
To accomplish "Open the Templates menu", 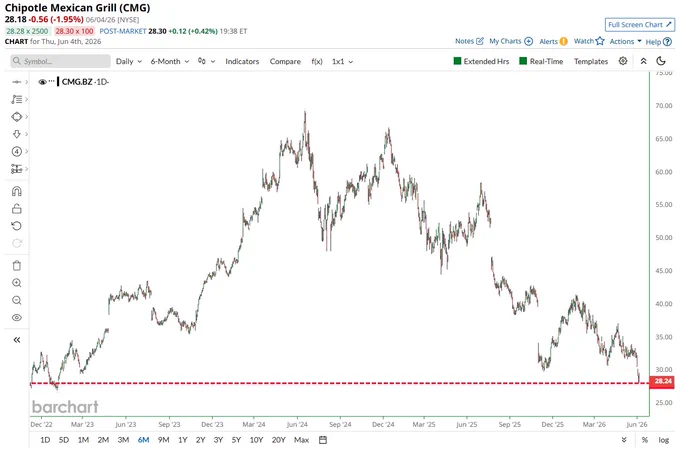I will click(591, 61).
